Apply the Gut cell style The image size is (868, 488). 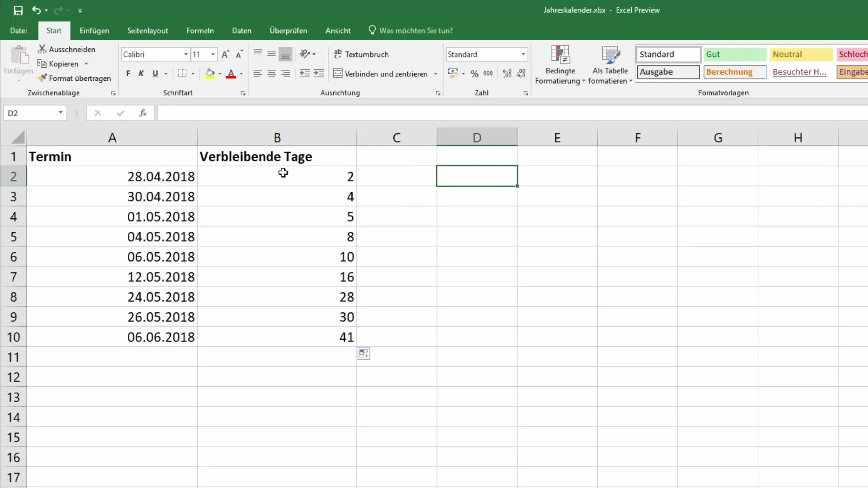[x=735, y=54]
